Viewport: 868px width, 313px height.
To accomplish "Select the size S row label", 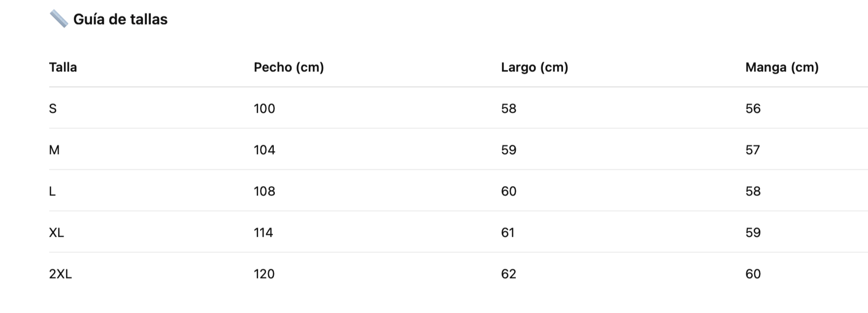I will point(53,108).
